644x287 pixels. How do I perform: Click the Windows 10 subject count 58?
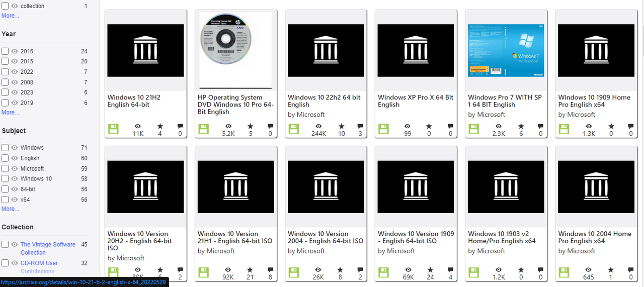click(84, 178)
